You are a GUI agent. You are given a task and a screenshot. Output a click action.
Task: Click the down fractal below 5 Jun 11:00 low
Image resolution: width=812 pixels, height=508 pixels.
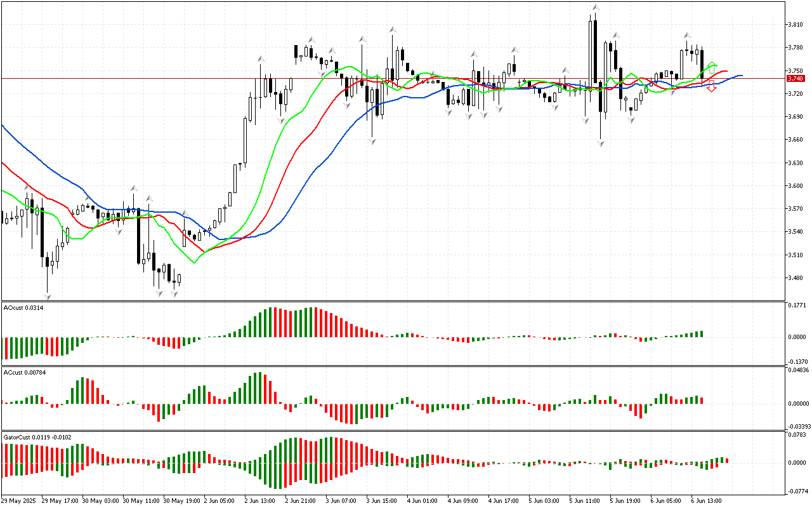(x=600, y=144)
